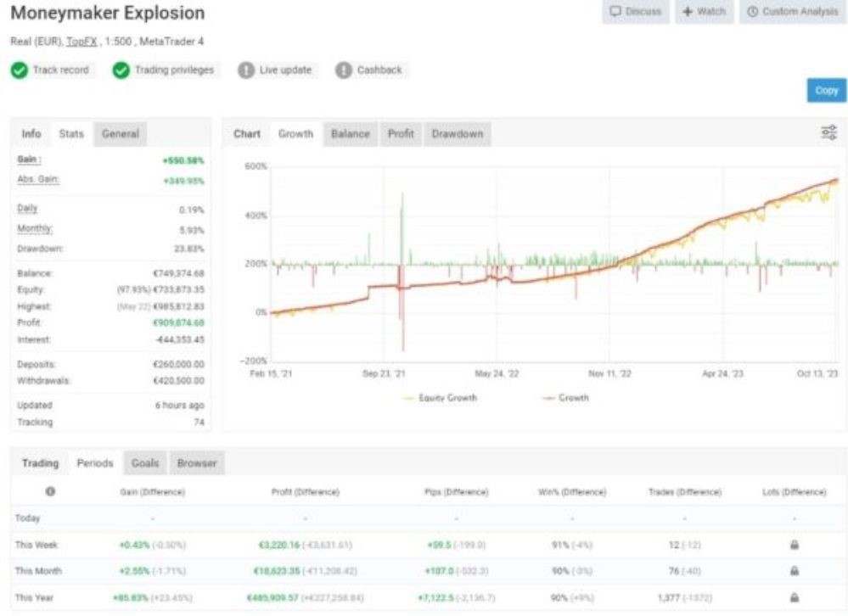
Task: Show the Profit chart tab
Action: pos(401,133)
